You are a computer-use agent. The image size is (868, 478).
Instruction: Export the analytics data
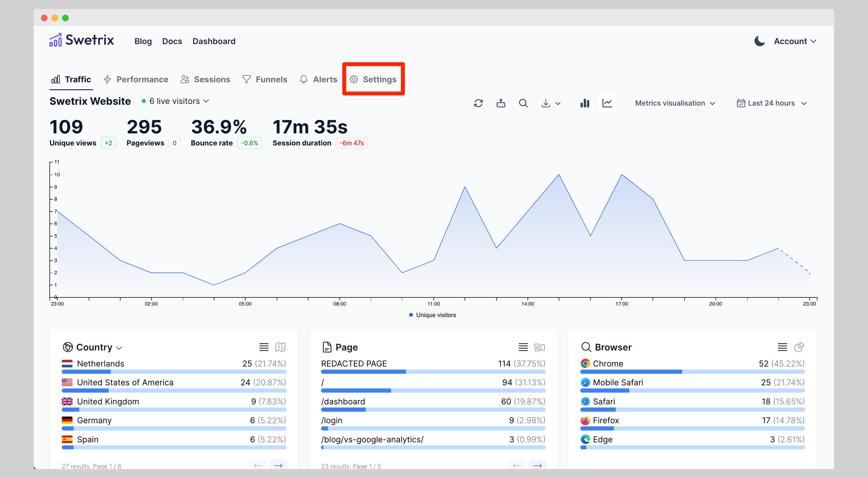pyautogui.click(x=546, y=103)
